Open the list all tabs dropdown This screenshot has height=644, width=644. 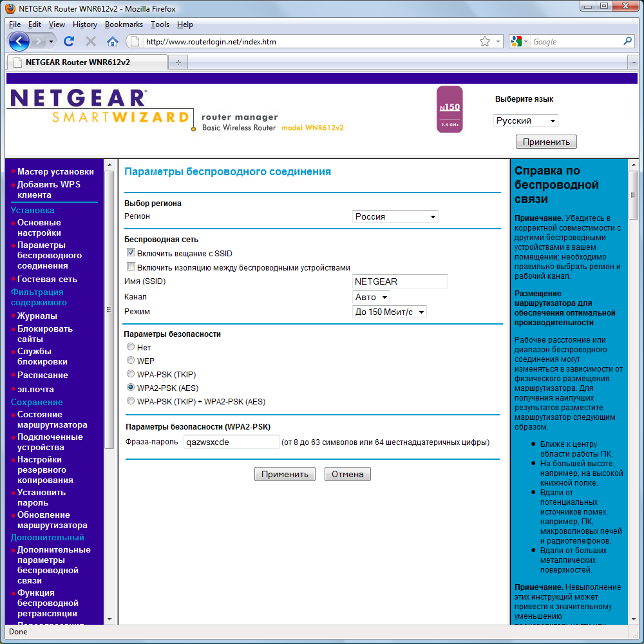[633, 62]
